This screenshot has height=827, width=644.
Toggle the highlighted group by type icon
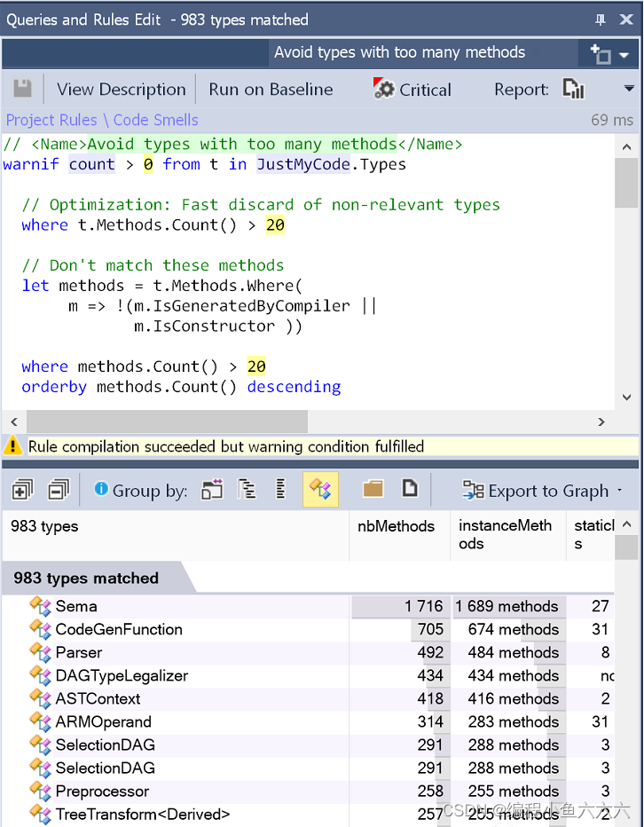[320, 490]
